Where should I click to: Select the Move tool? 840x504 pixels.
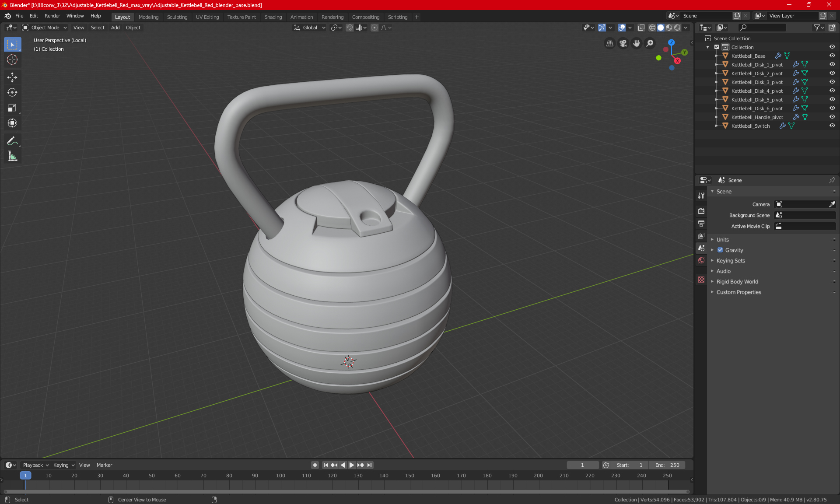[x=12, y=77]
